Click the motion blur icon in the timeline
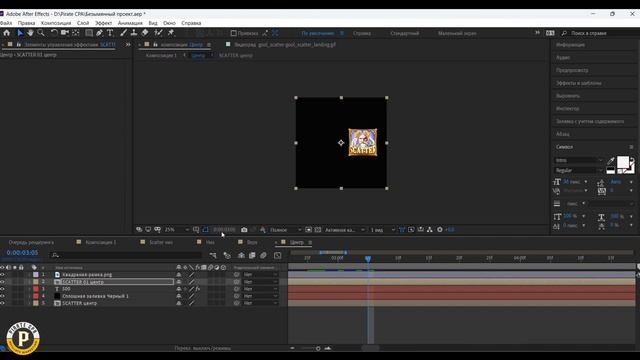Screen dimensions: 640x360 [264, 256]
